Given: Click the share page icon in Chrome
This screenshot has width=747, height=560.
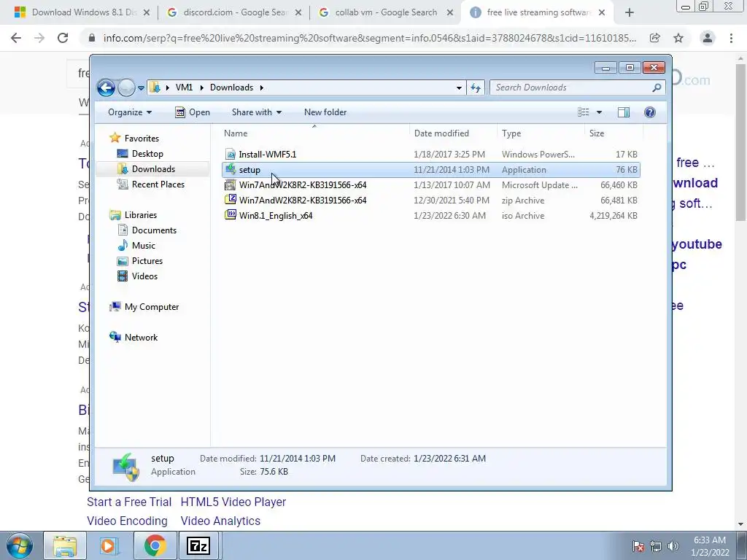Looking at the screenshot, I should click(654, 38).
